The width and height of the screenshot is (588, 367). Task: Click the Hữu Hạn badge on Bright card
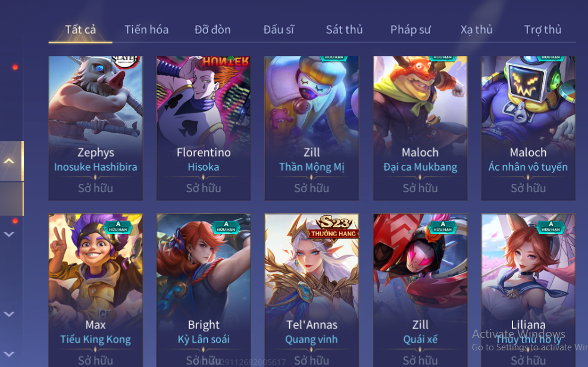coord(226,227)
